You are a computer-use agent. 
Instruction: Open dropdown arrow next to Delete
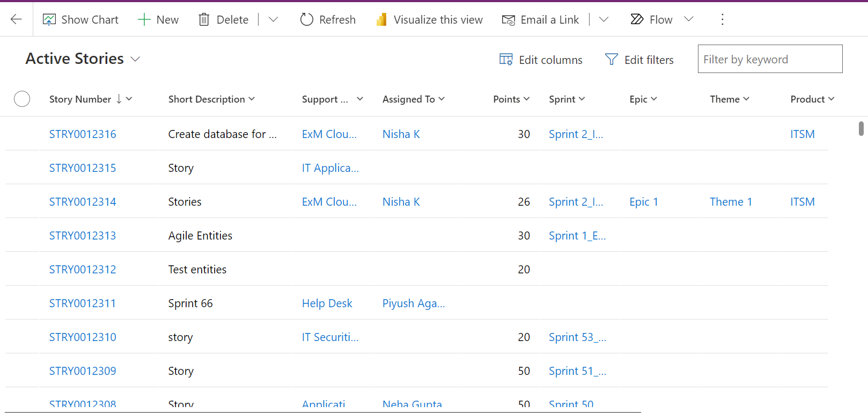click(x=273, y=20)
